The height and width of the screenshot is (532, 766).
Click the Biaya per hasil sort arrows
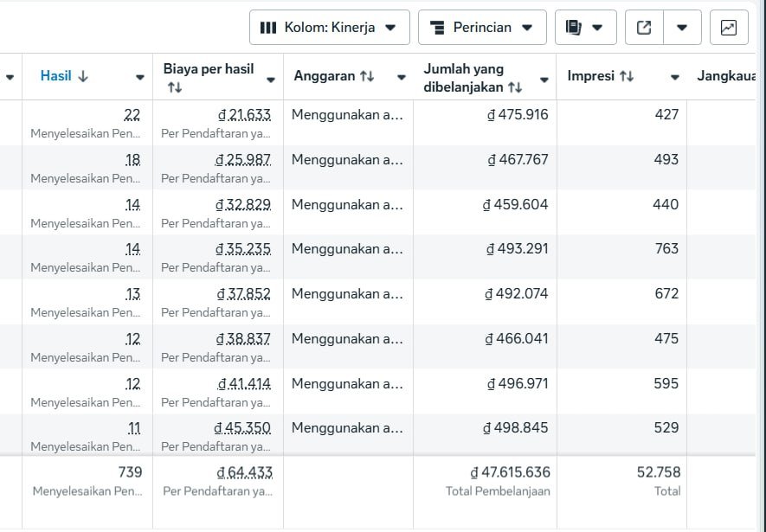tap(175, 87)
